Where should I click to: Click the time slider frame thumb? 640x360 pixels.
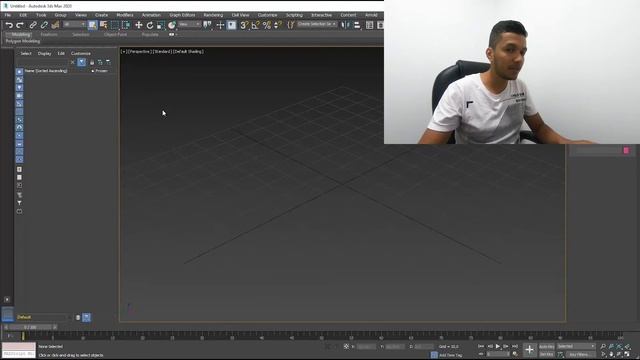point(30,327)
